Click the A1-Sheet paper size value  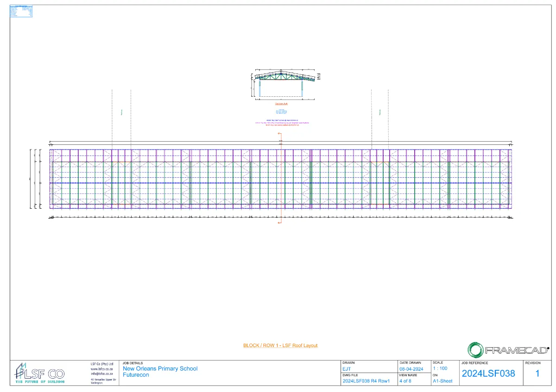point(442,381)
